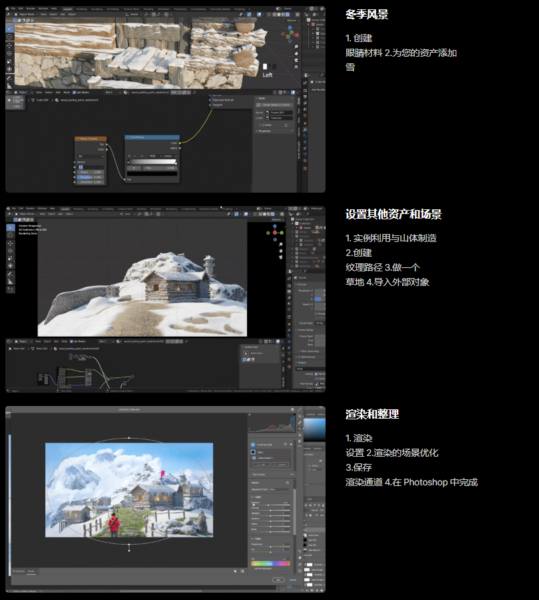Screen dimensions: 539x600
Task: Select Move tool in the bench close-up Blender screenshot
Action: [x=10, y=45]
